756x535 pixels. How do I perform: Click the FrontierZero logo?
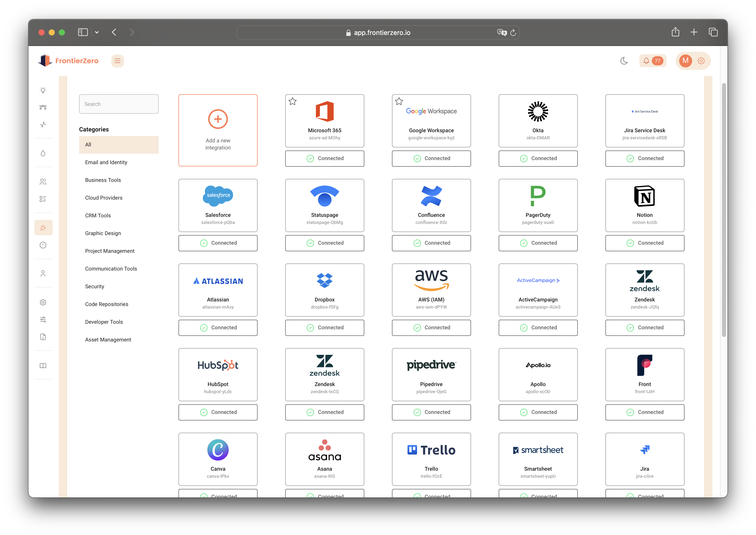click(x=68, y=61)
